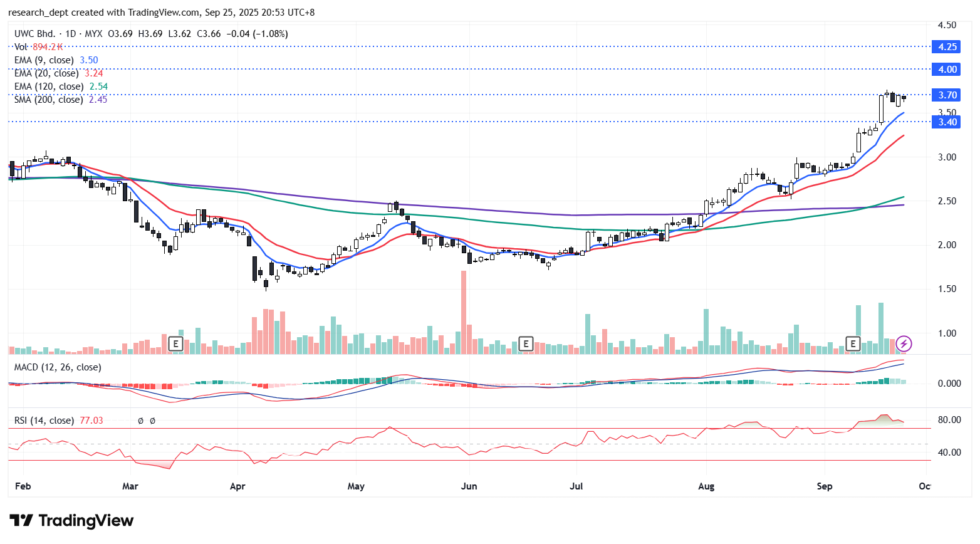Click the TradingView logo at bottom left
The height and width of the screenshot is (544, 980).
click(71, 521)
